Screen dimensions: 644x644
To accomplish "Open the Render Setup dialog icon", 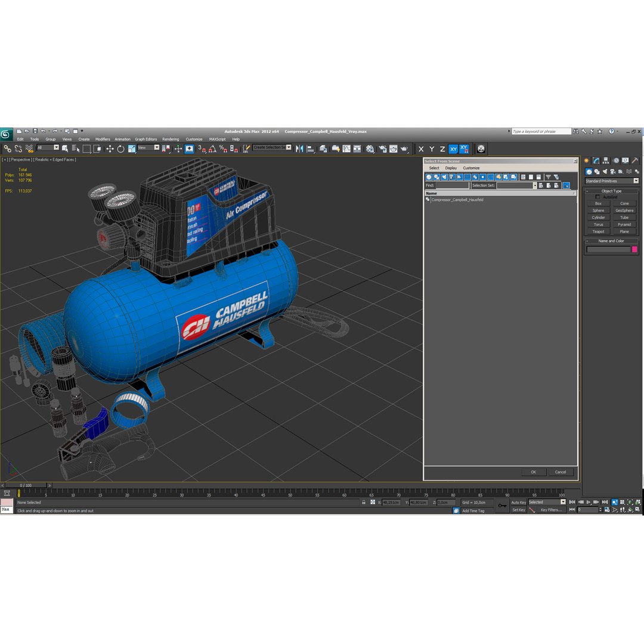I will click(383, 148).
